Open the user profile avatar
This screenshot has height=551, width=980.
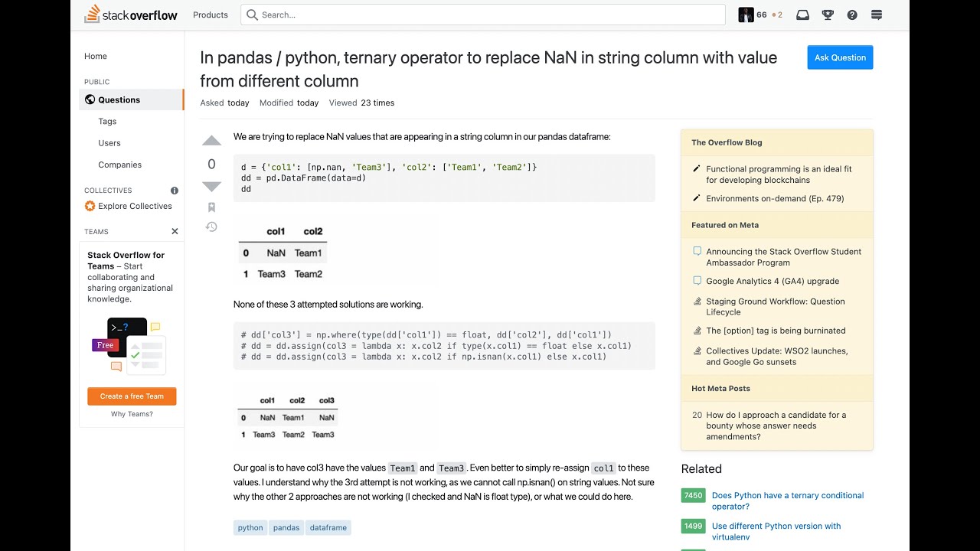pyautogui.click(x=746, y=15)
